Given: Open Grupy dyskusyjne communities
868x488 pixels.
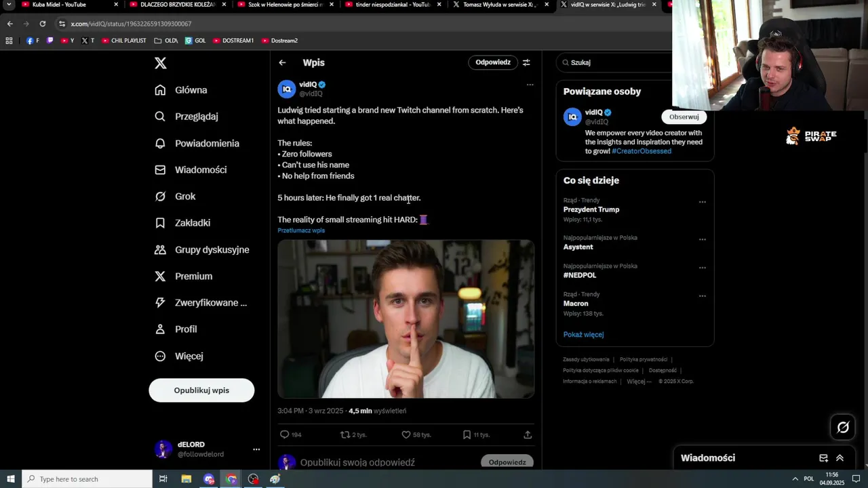Looking at the screenshot, I should (202, 249).
